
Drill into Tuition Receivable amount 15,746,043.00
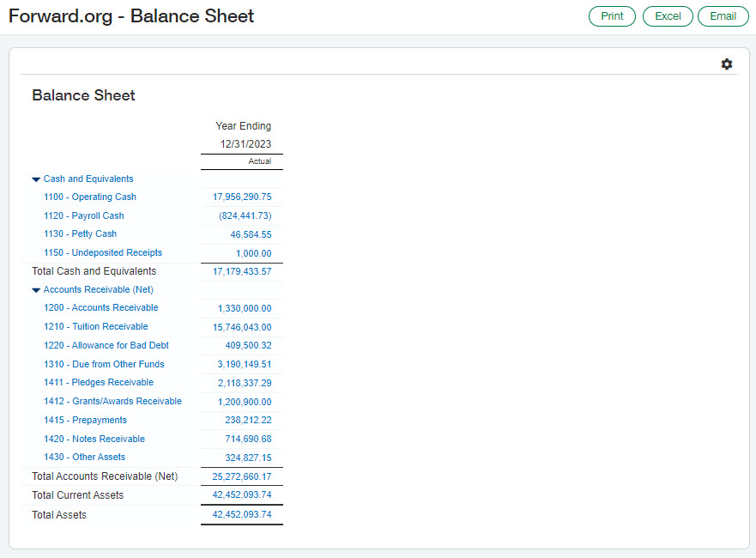[x=242, y=327]
